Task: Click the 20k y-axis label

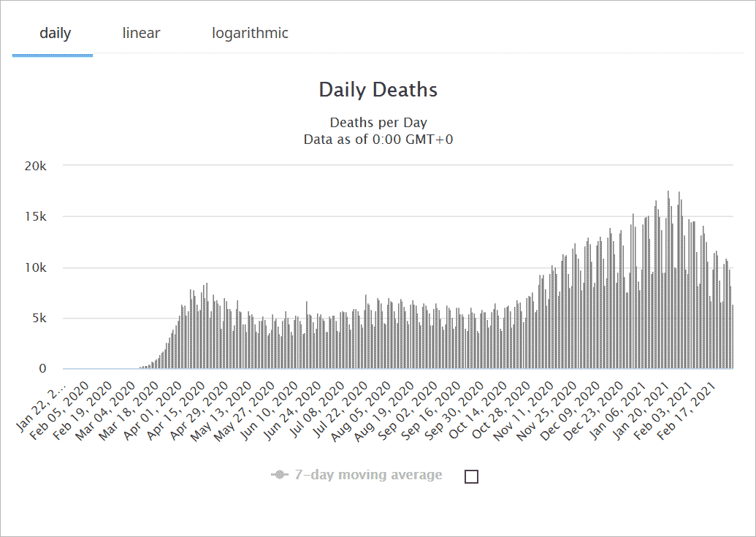Action: [x=35, y=166]
